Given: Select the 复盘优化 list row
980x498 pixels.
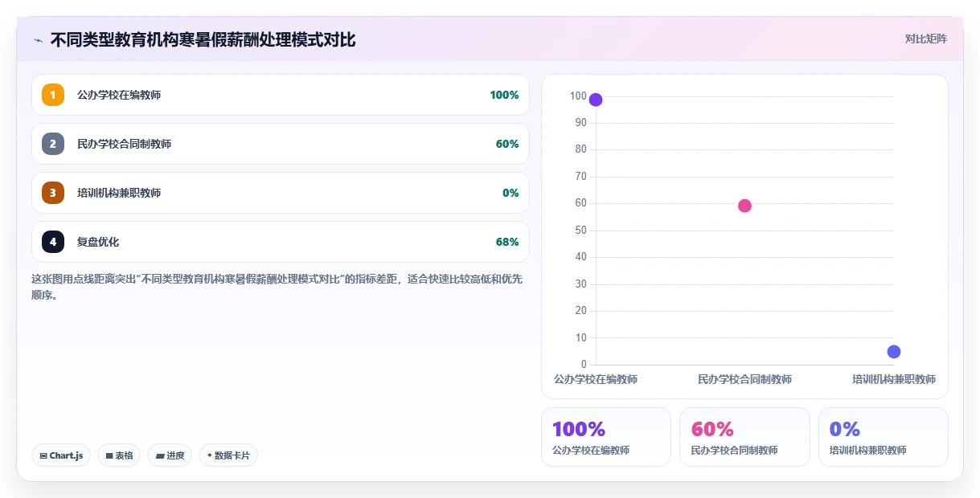Looking at the screenshot, I should (281, 242).
